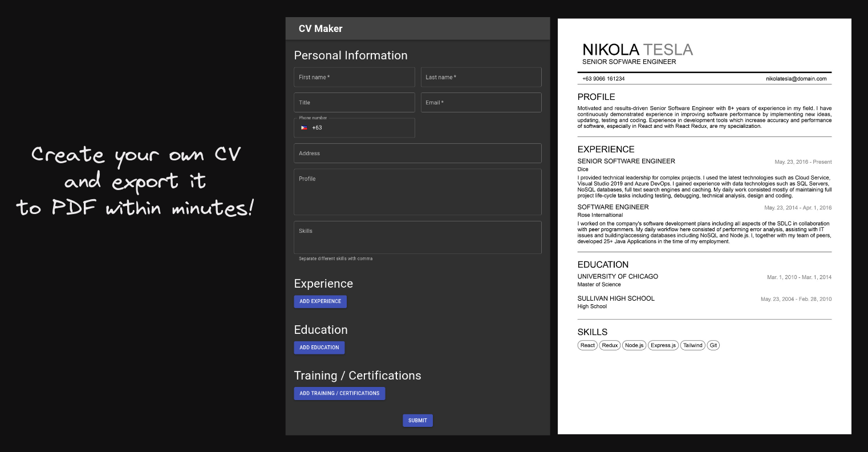Click the Training / Certifications heading
868x452 pixels.
coord(358,376)
